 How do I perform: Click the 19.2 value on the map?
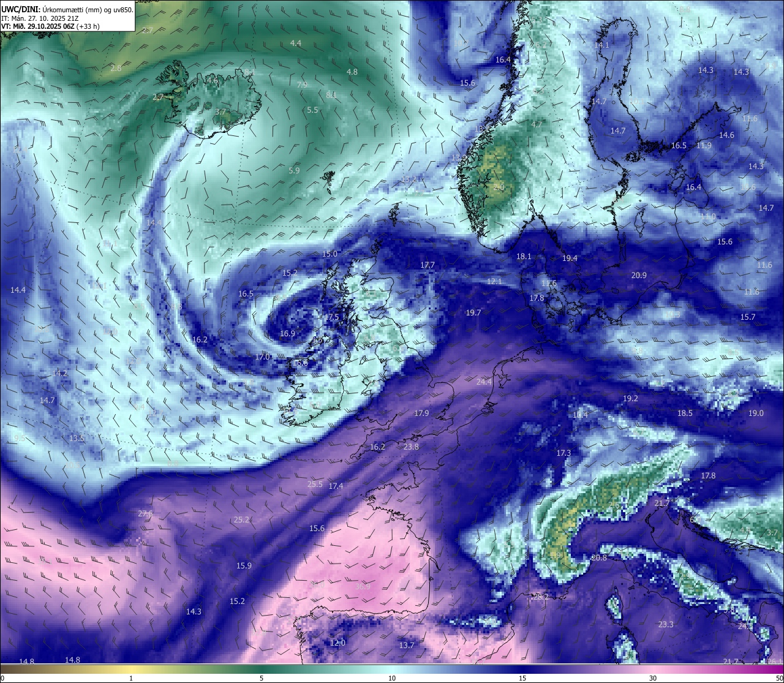pos(630,398)
